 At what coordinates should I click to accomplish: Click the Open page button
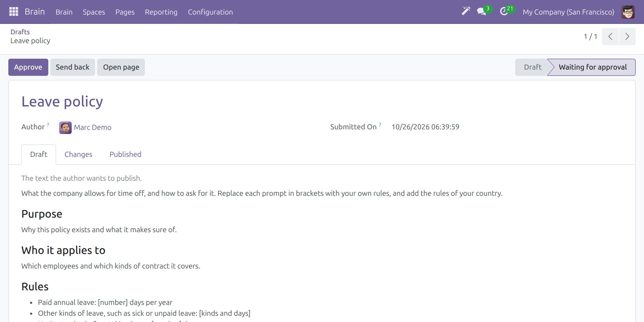pyautogui.click(x=121, y=67)
